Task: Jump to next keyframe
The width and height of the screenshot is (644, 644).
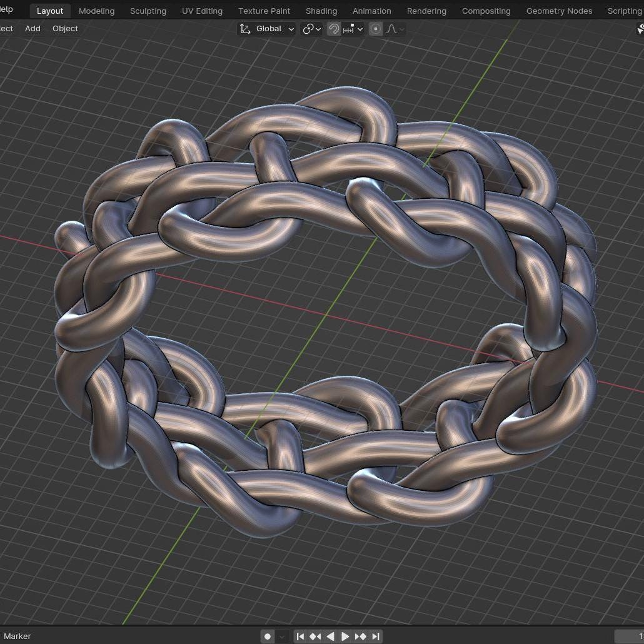Action: coord(360,636)
